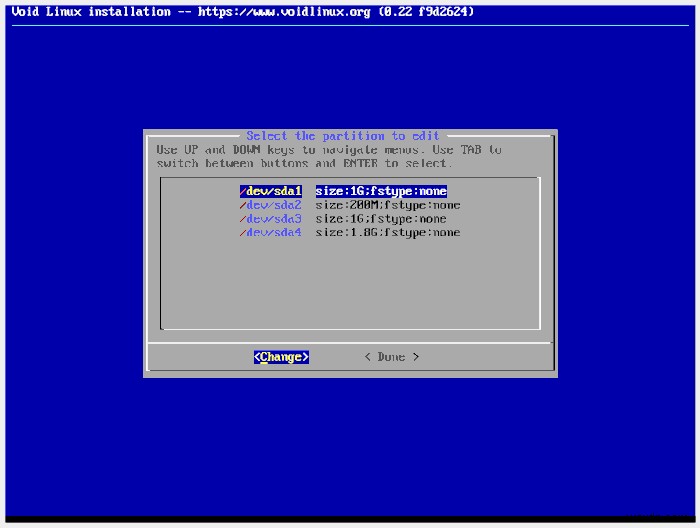The height and width of the screenshot is (528, 700).
Task: Choose the Done button
Action: click(392, 357)
